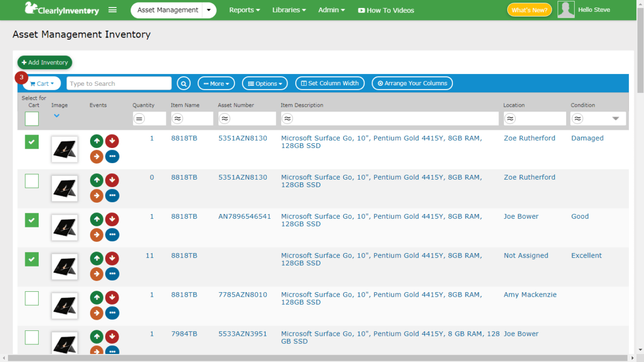Click red down arrow for AN7896546541 row

[112, 219]
